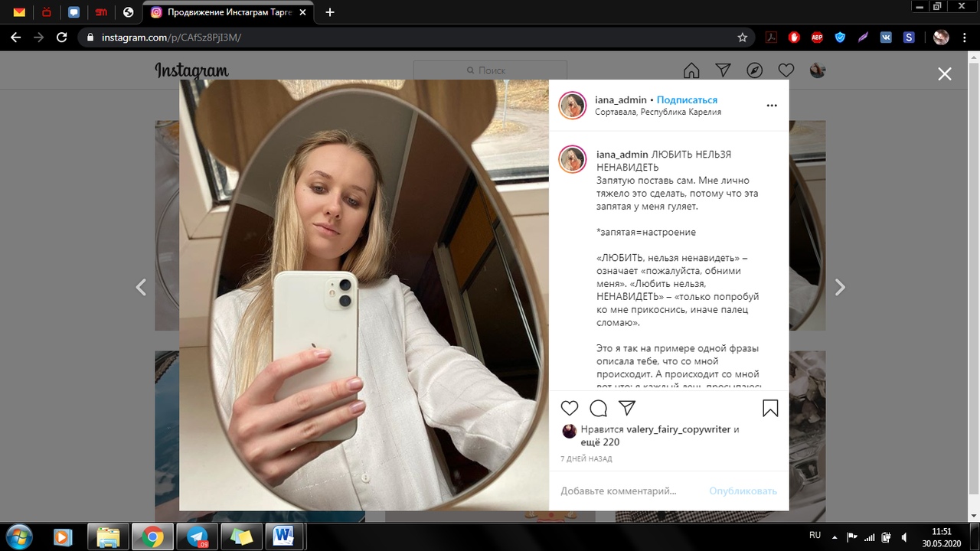Reload the page
This screenshot has height=551, width=980.
tap(62, 37)
